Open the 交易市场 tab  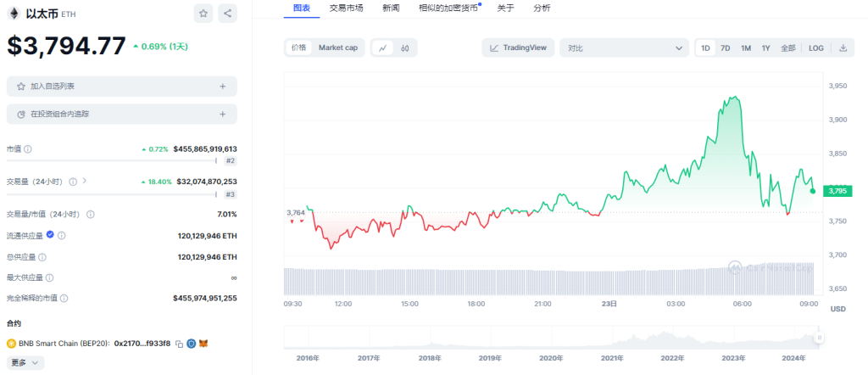click(346, 8)
